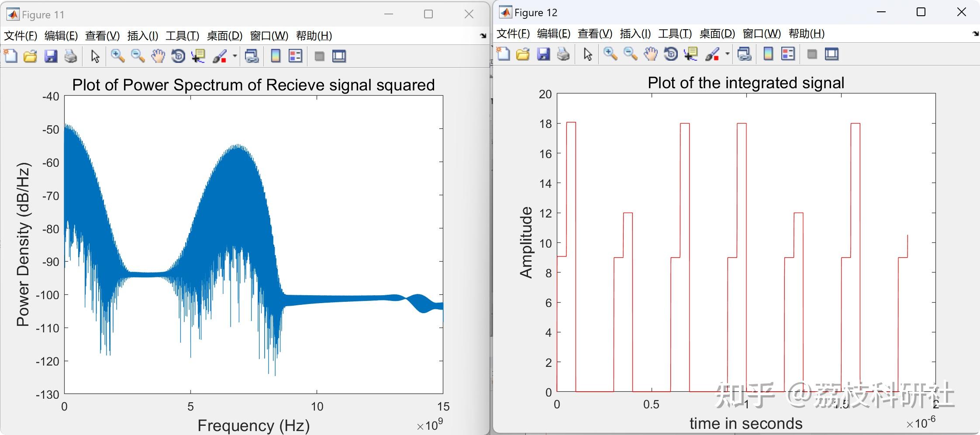This screenshot has width=980, height=435.
Task: Select Data Cursor tool in Figure 11
Action: 198,56
